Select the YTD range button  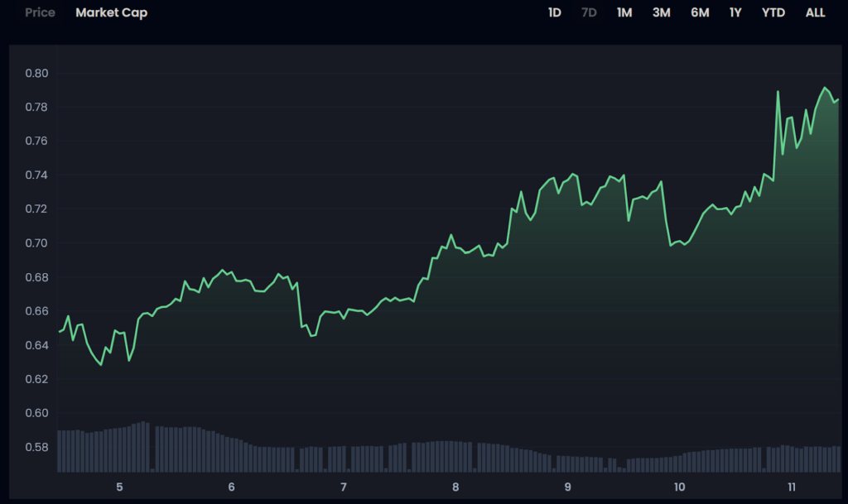[x=773, y=13]
